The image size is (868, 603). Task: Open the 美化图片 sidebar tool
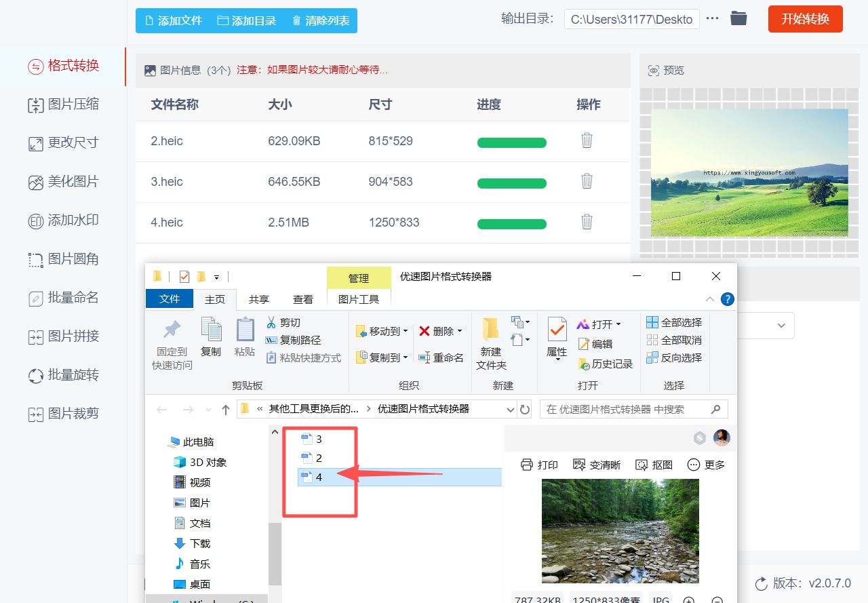pyautogui.click(x=63, y=182)
